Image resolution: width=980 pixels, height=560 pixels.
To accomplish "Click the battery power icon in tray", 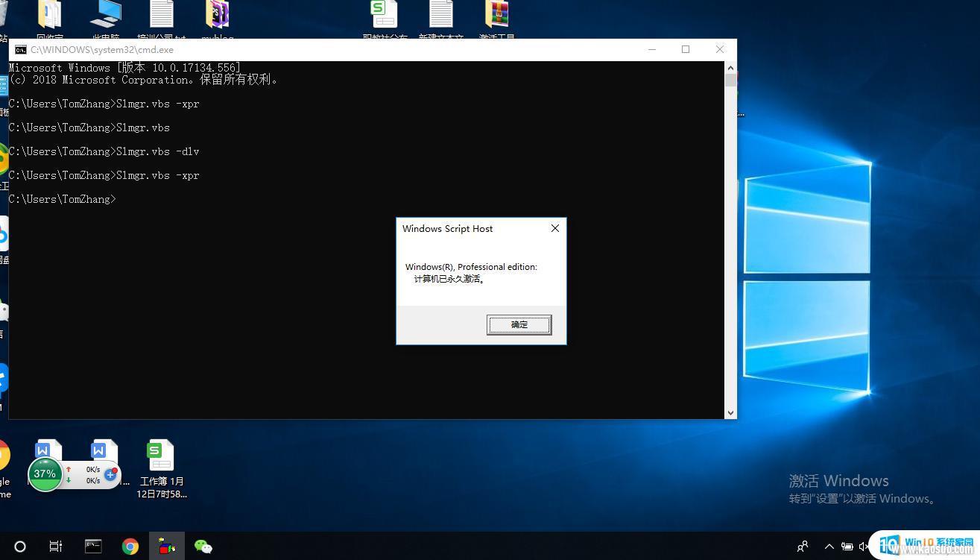I will (x=847, y=547).
